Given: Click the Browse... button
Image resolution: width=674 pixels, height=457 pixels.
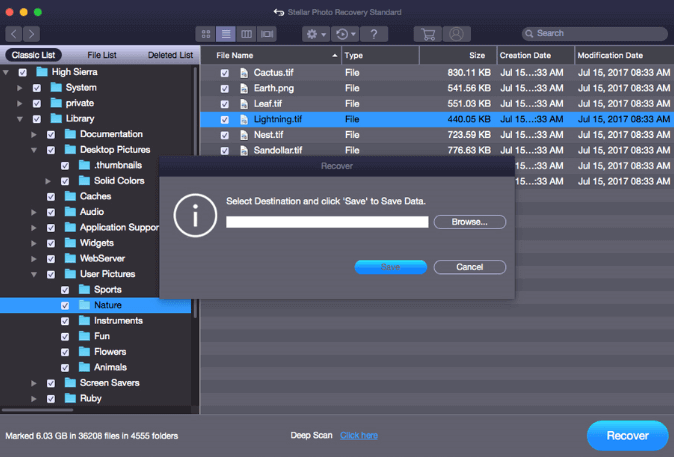Looking at the screenshot, I should (x=469, y=221).
